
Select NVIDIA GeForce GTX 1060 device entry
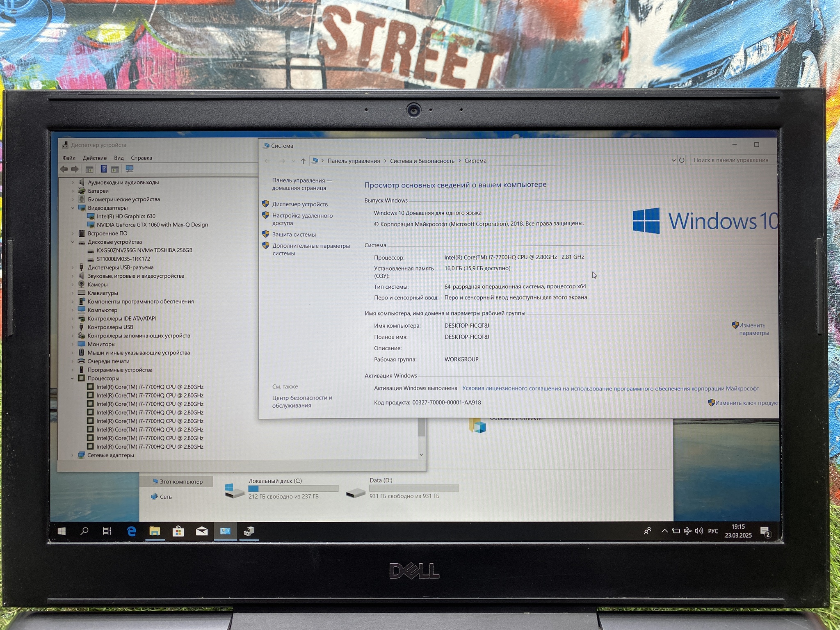tap(152, 225)
